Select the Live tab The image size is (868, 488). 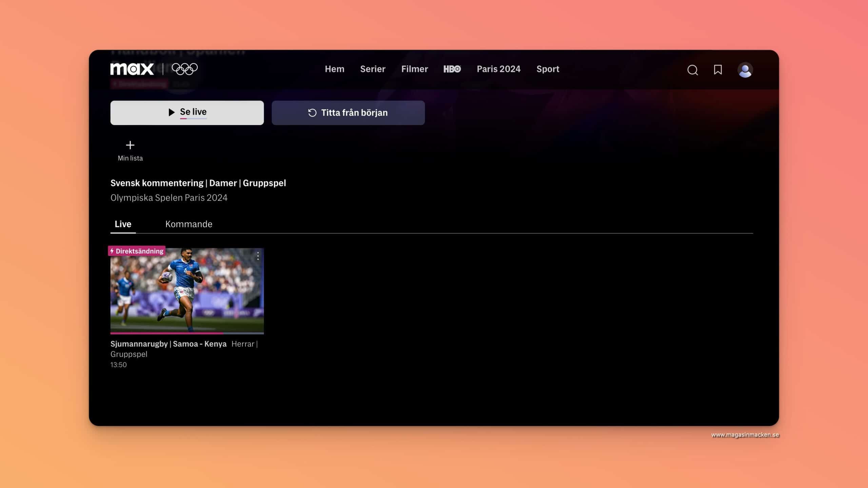click(x=123, y=224)
